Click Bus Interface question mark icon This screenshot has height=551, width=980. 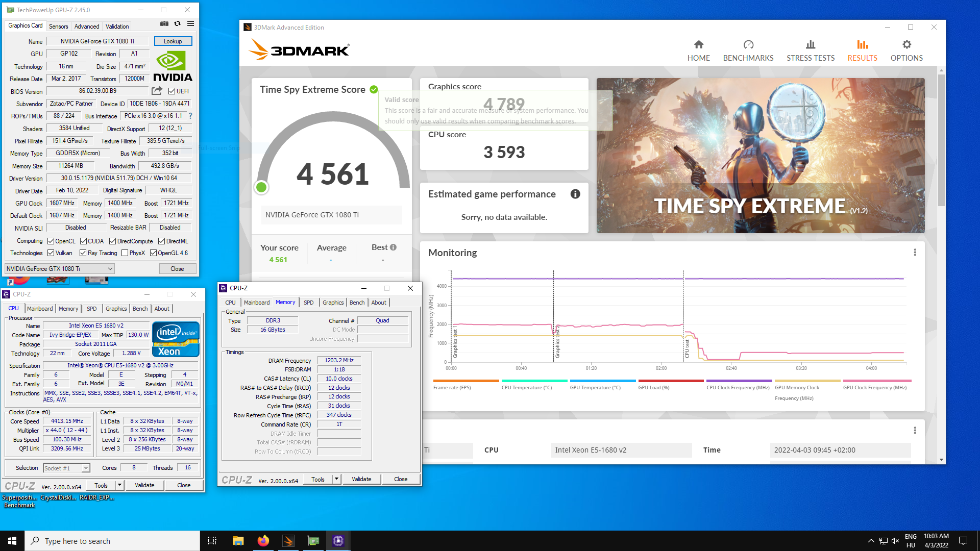(x=190, y=116)
